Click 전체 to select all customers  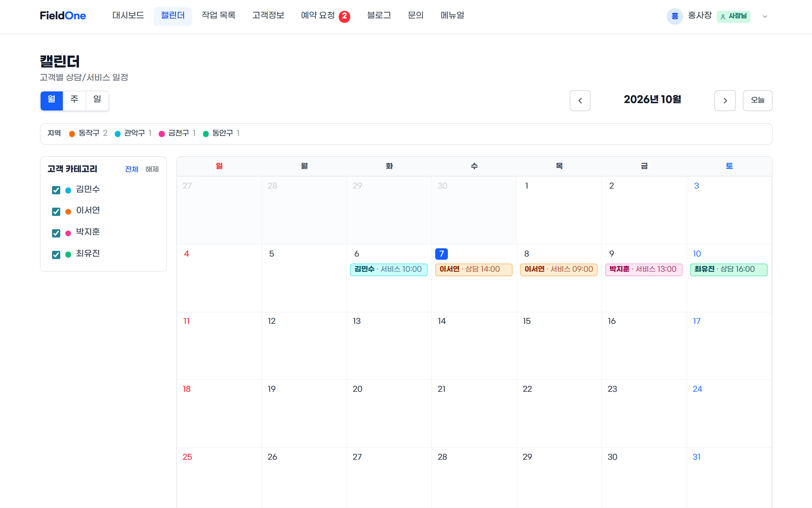point(132,169)
